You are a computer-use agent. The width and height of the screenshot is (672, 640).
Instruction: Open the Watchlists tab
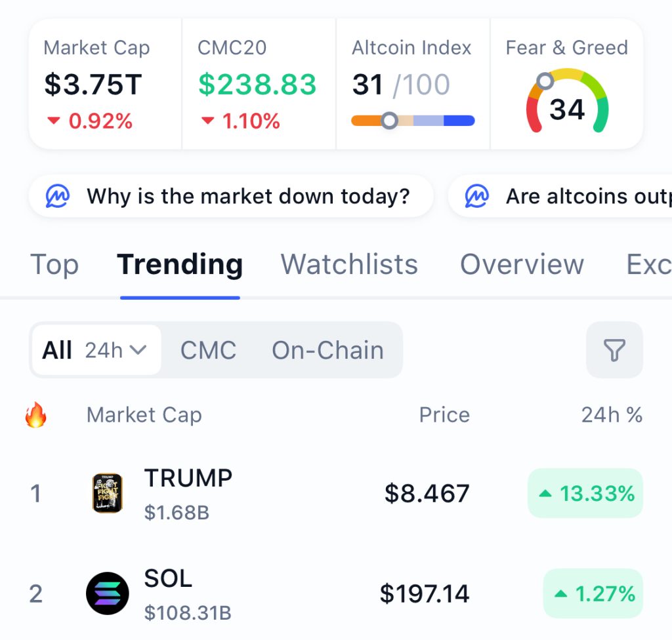point(349,265)
